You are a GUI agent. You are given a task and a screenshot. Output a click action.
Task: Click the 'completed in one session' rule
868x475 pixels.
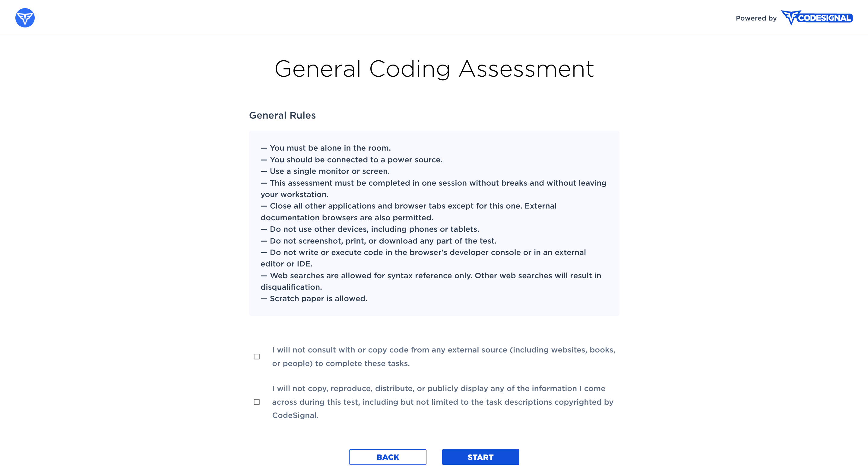(433, 189)
